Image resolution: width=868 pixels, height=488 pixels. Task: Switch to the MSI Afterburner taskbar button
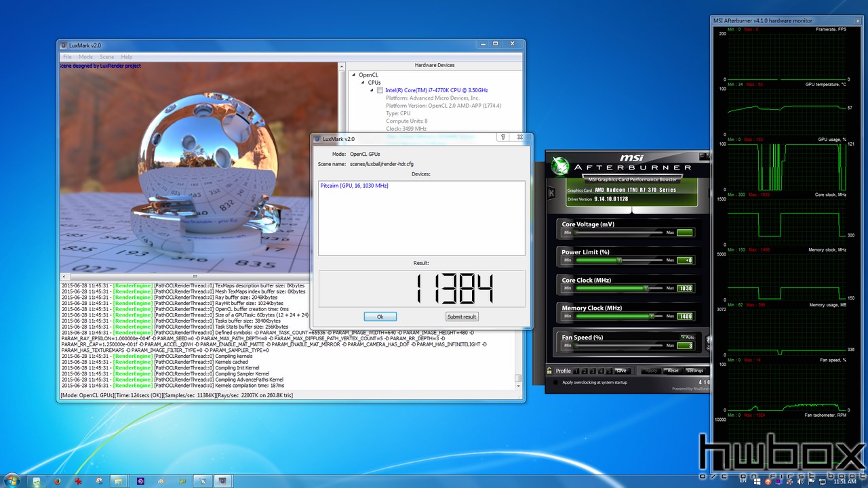pyautogui.click(x=202, y=481)
